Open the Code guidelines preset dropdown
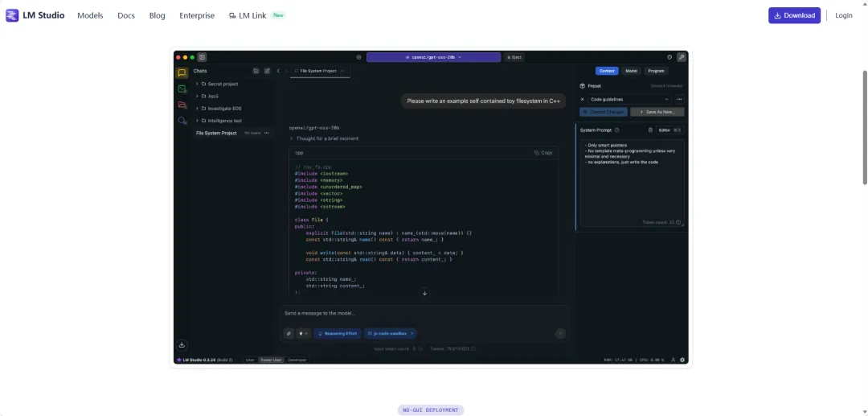This screenshot has width=868, height=416. coord(630,99)
